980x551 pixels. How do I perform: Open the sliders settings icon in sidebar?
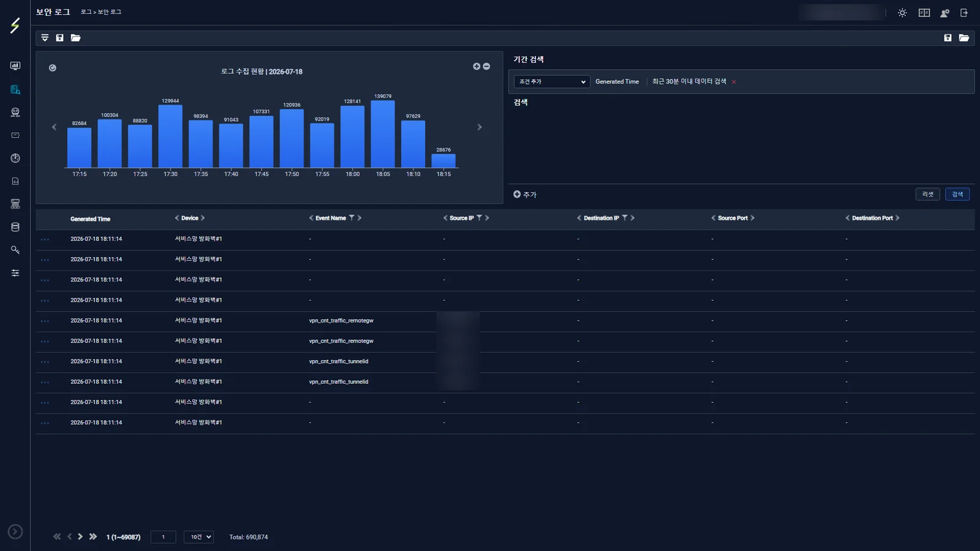click(15, 273)
